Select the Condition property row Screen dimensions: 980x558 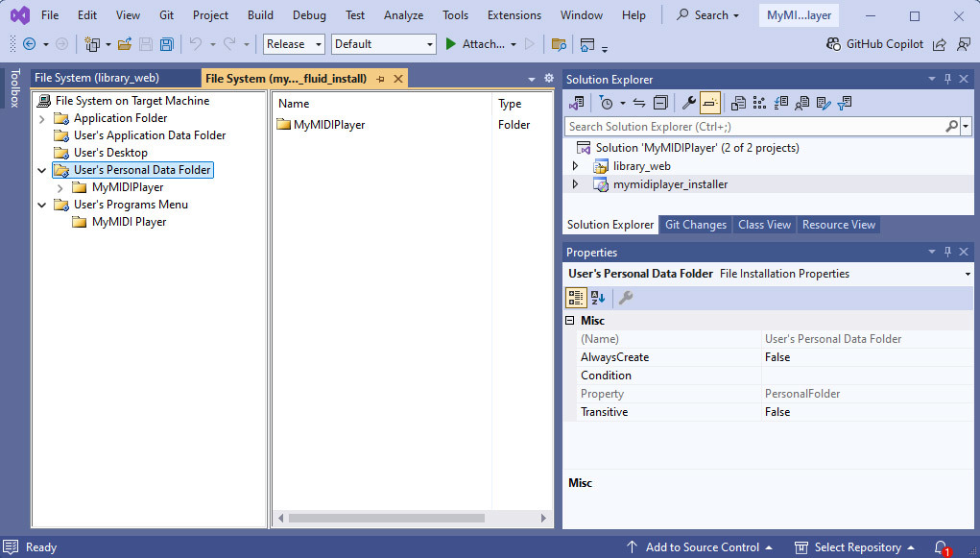(775, 376)
